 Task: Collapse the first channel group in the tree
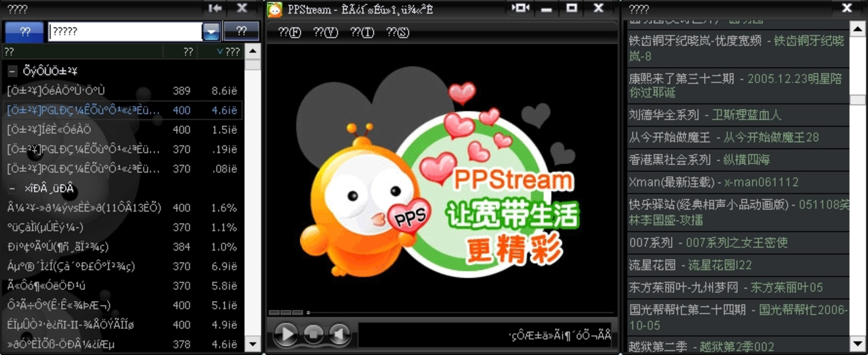tap(12, 71)
